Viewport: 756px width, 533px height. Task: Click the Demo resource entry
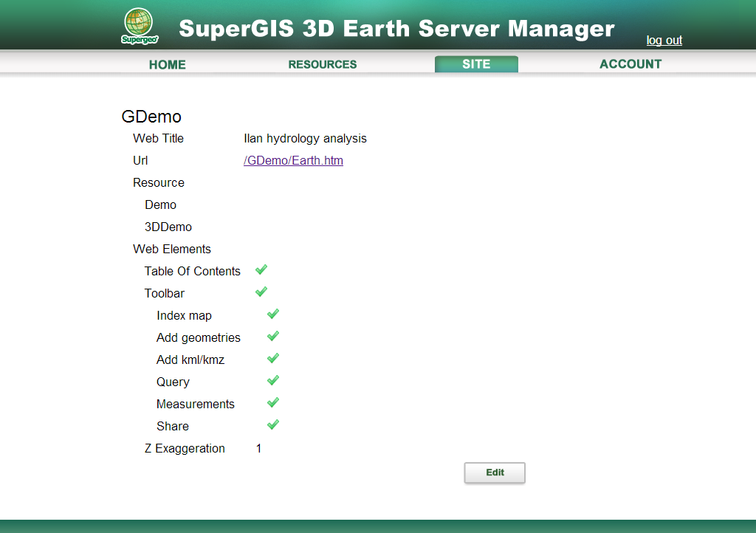pyautogui.click(x=160, y=204)
